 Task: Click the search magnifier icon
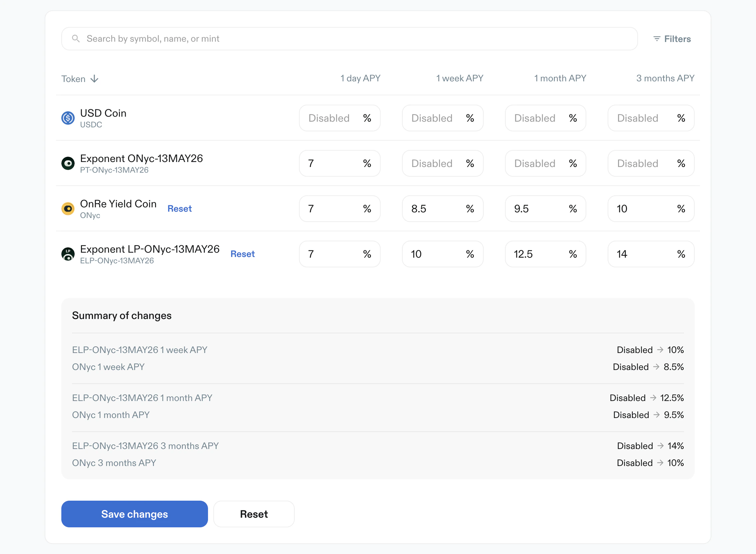coord(76,39)
